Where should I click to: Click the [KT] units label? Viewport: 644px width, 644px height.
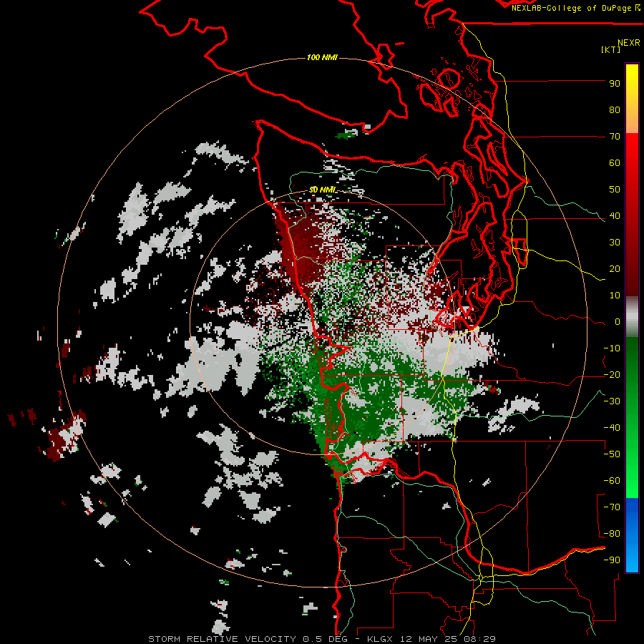click(610, 49)
